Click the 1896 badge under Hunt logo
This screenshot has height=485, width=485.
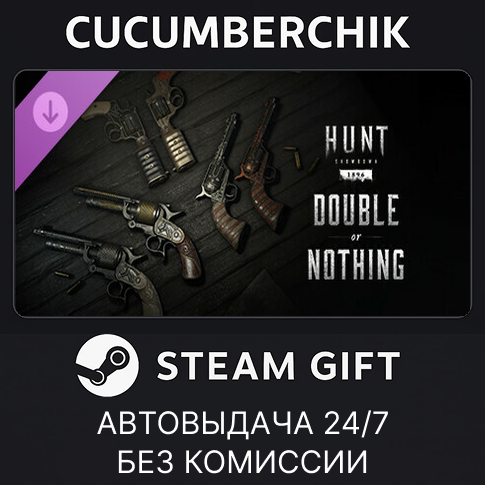pos(356,175)
